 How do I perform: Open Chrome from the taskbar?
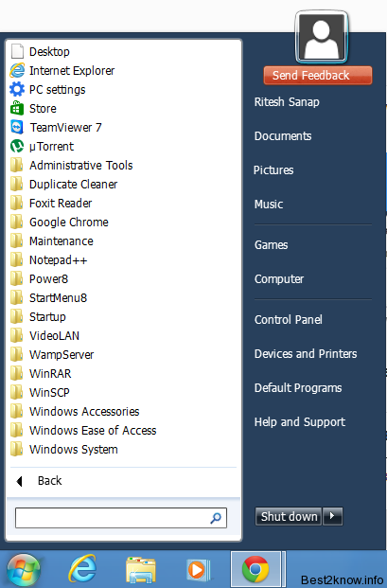(255, 569)
